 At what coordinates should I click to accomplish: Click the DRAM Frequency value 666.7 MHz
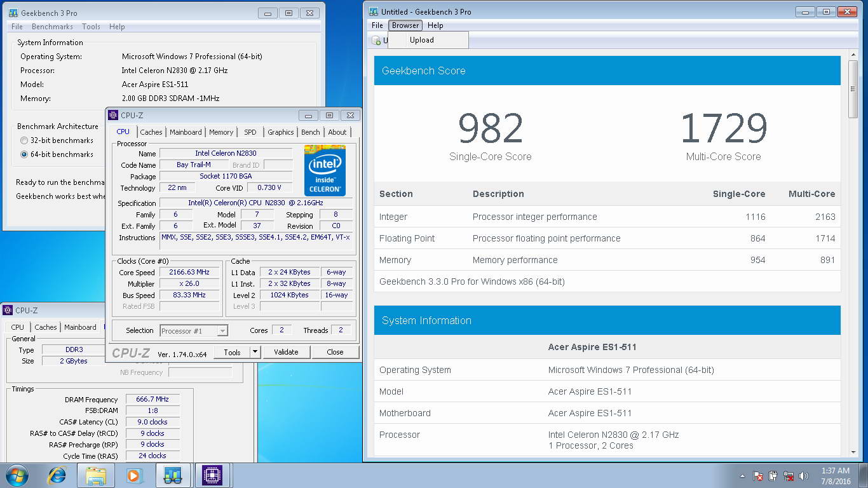coord(153,399)
